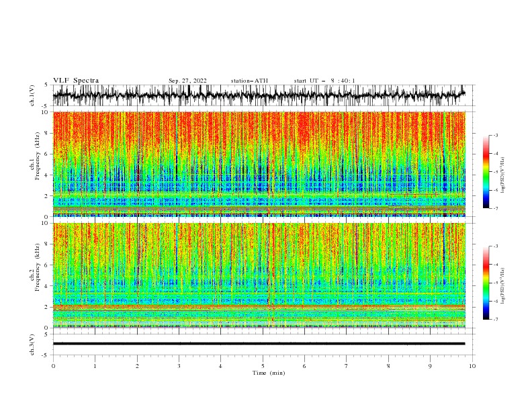The width and height of the screenshot is (532, 411).
Task: Click the ch.3 flat voltage trace
Action: (259, 344)
